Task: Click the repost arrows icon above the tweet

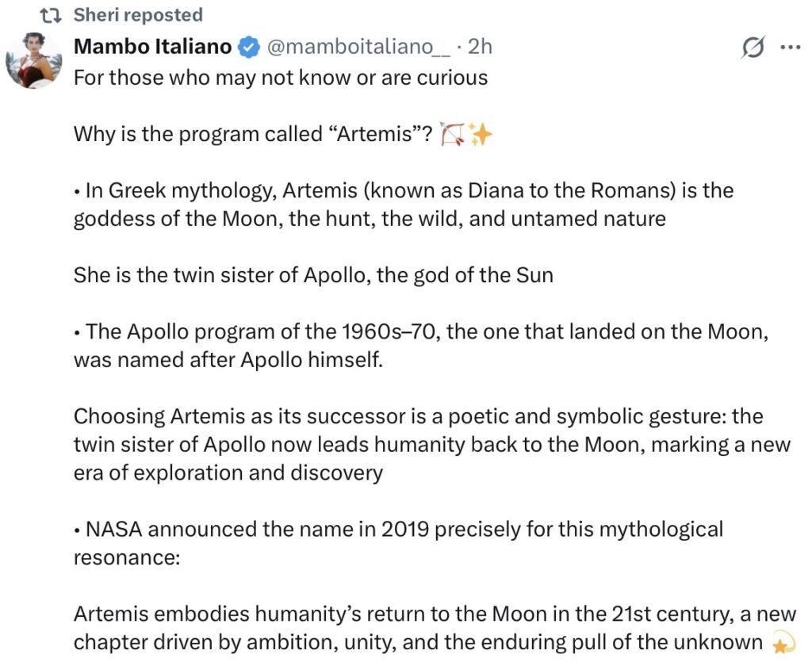Action: (51, 15)
